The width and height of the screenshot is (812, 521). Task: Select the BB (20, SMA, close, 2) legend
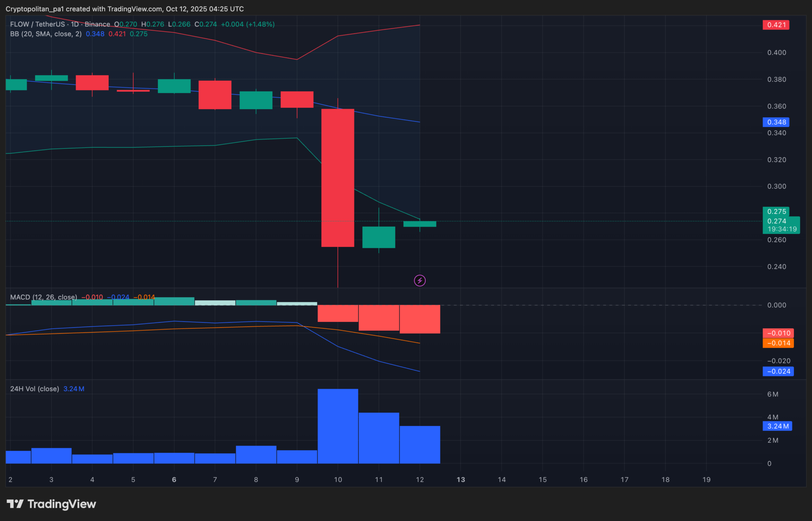coord(46,34)
